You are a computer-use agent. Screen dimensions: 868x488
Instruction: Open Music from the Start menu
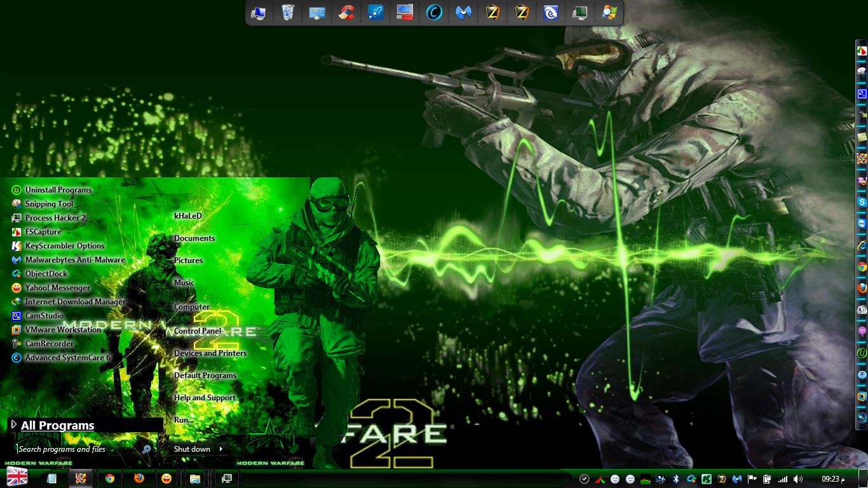point(184,283)
